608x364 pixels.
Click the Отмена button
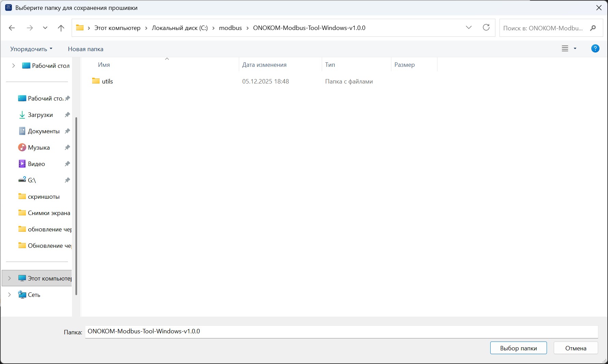click(x=576, y=348)
